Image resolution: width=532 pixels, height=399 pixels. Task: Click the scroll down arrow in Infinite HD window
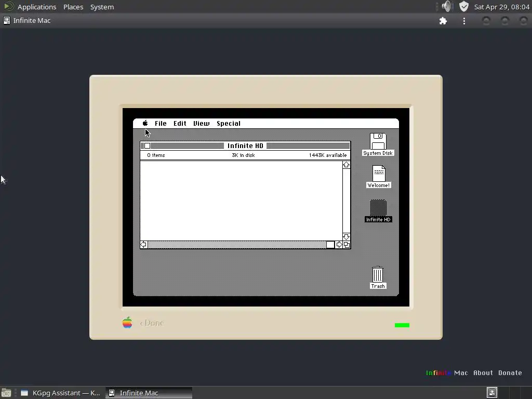[x=346, y=237]
